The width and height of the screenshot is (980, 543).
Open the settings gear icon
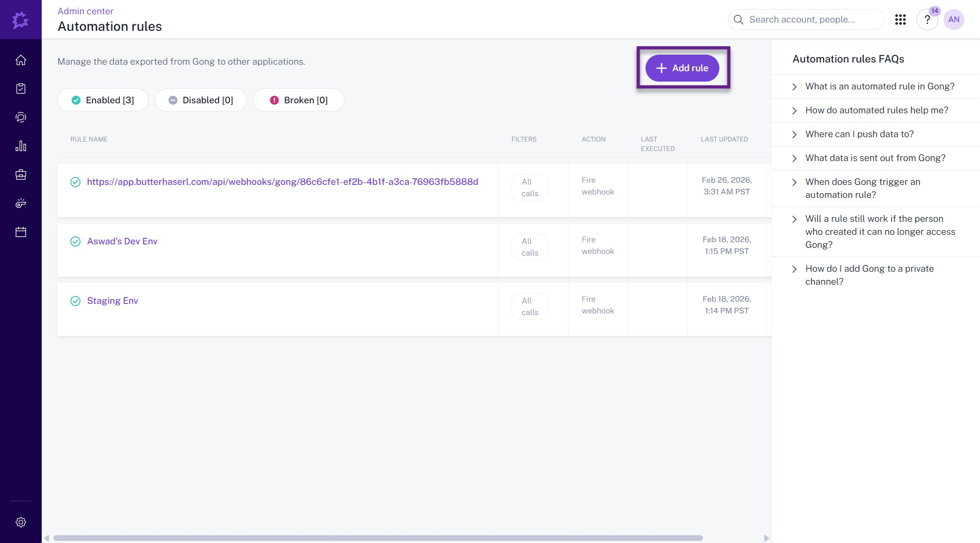click(x=21, y=522)
